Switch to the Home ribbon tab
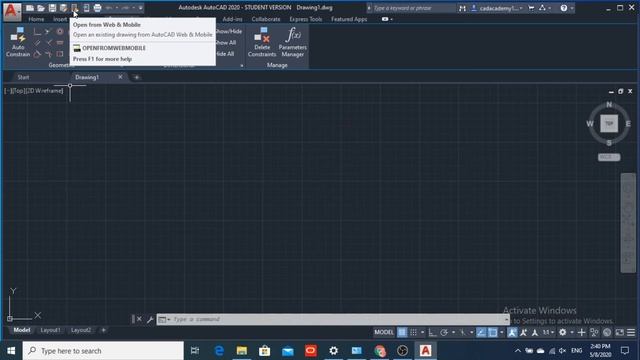Viewport: 640px width, 360px height. click(36, 19)
